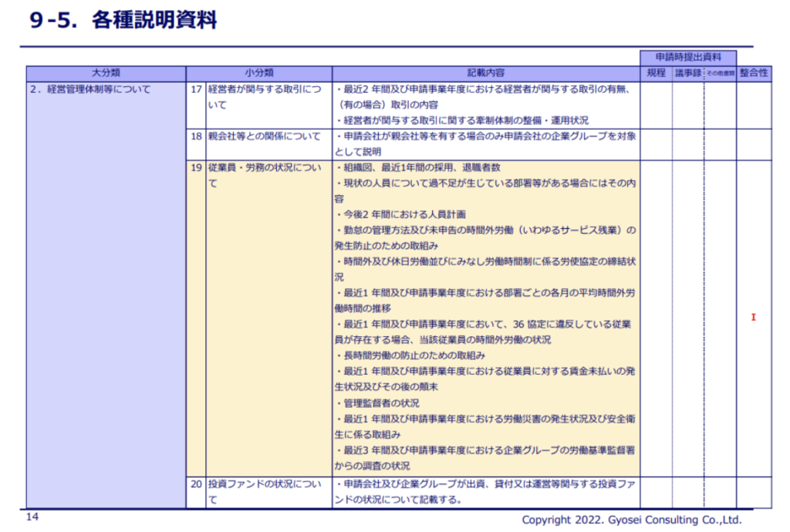This screenshot has height=532, width=790.
Task: Select the '記載内容' column header
Action: click(x=486, y=73)
